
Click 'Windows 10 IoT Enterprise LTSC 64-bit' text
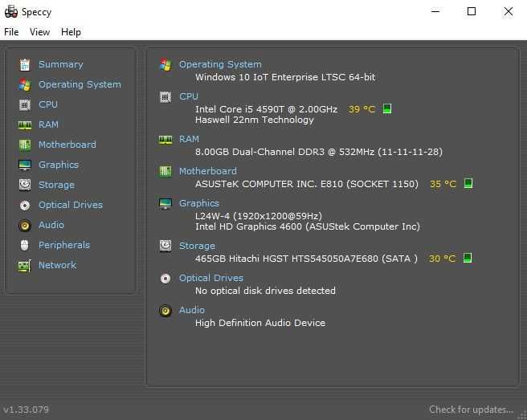coord(285,77)
